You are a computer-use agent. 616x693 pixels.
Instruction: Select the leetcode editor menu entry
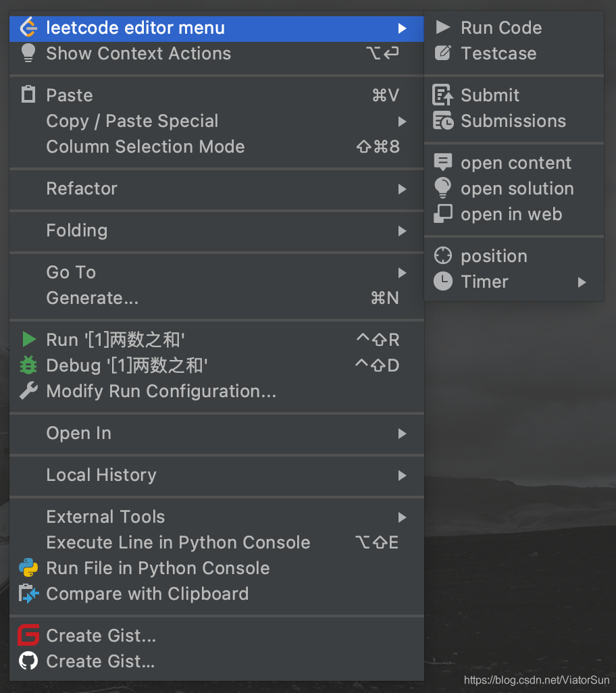tap(135, 28)
